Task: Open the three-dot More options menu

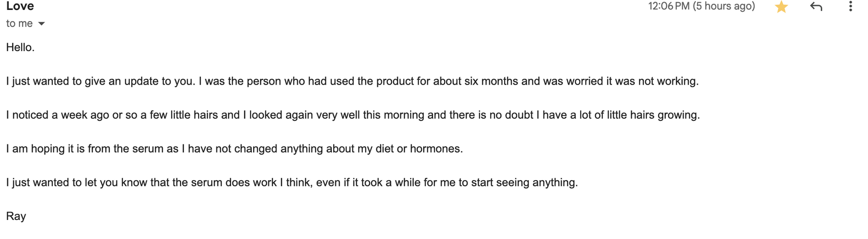Action: coord(850,6)
